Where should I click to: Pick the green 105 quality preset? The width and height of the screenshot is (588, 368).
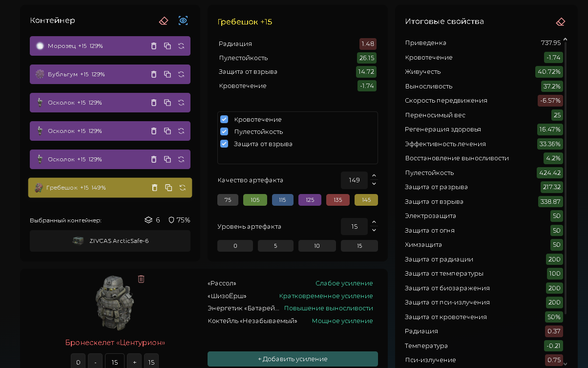coord(255,200)
